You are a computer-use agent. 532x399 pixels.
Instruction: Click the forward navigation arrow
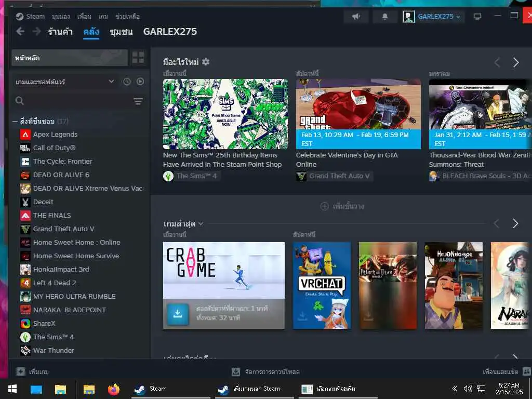[x=37, y=32]
